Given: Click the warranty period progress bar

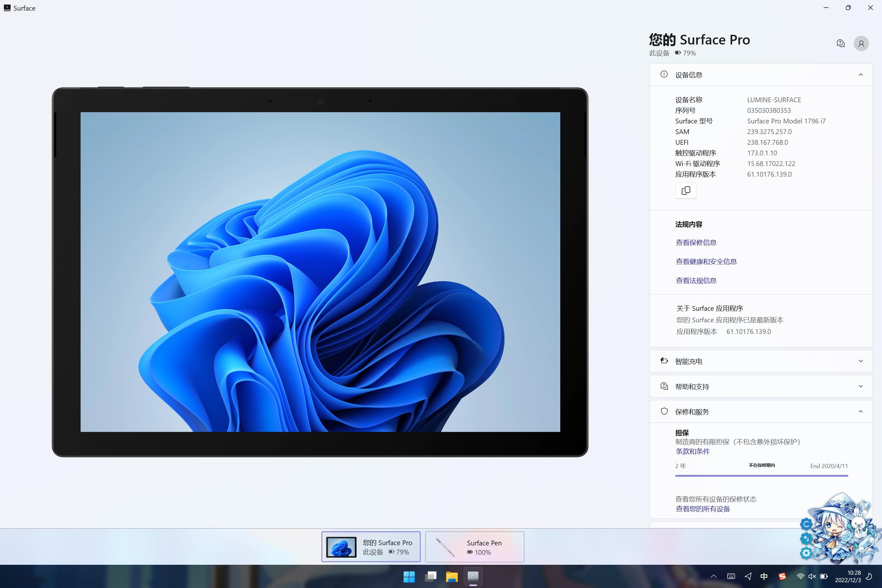Looking at the screenshot, I should 761,475.
